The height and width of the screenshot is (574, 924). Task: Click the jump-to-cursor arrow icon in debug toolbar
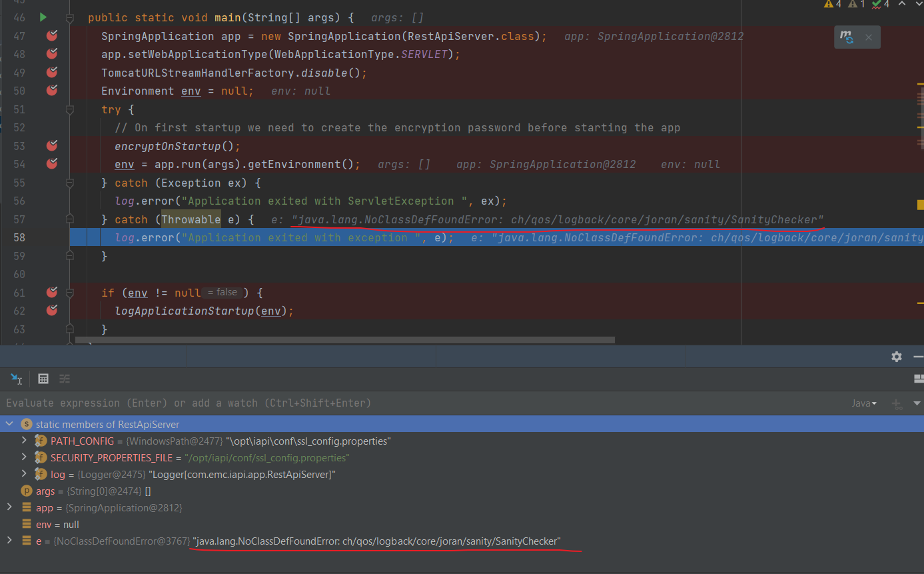[x=16, y=379]
